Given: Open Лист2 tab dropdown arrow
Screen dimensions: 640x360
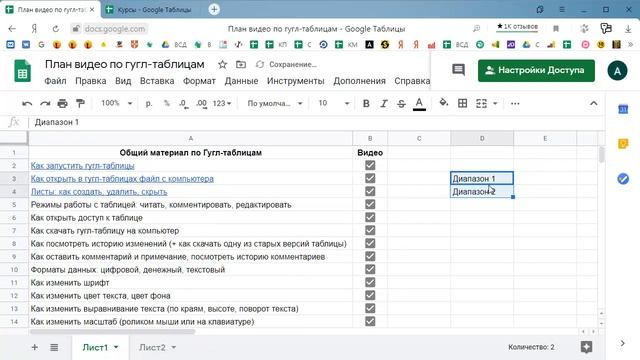Looking at the screenshot, I should point(173,347).
